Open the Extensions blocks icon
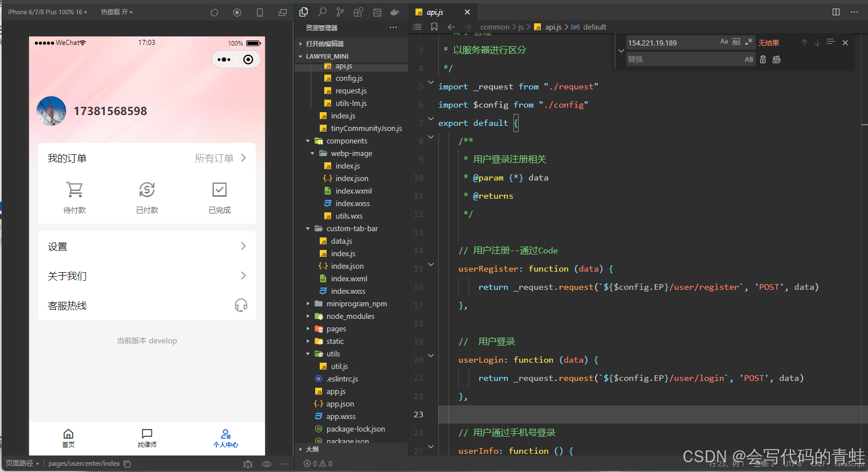The image size is (868, 472). coord(358,11)
